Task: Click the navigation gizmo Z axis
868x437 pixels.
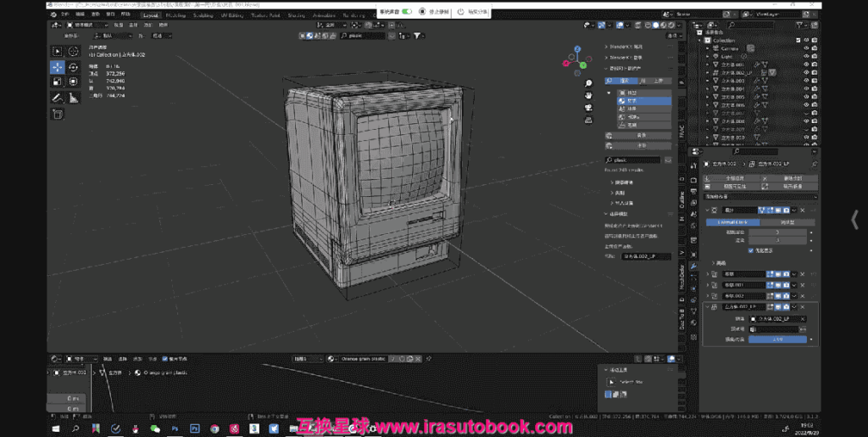Action: pos(577,49)
